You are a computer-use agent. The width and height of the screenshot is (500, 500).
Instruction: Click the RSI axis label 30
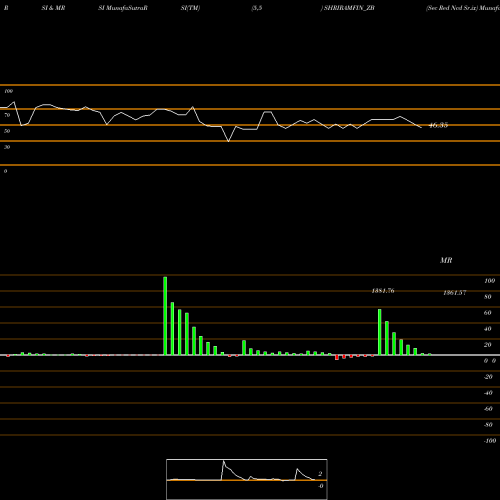pyautogui.click(x=7, y=147)
